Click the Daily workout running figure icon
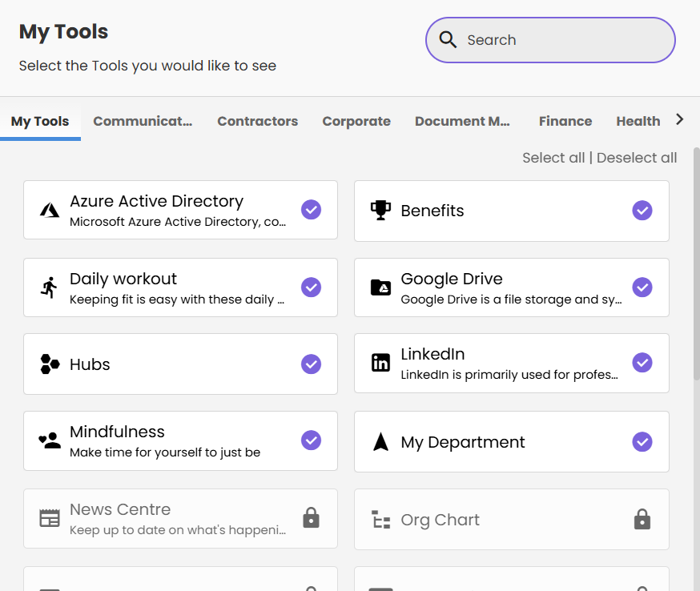Screen dimensions: 700x591 (50, 287)
